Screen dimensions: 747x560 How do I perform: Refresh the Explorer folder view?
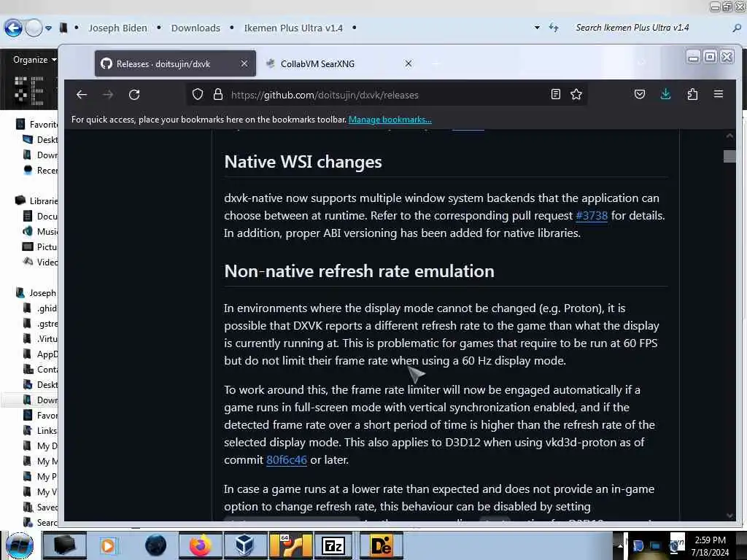554,28
